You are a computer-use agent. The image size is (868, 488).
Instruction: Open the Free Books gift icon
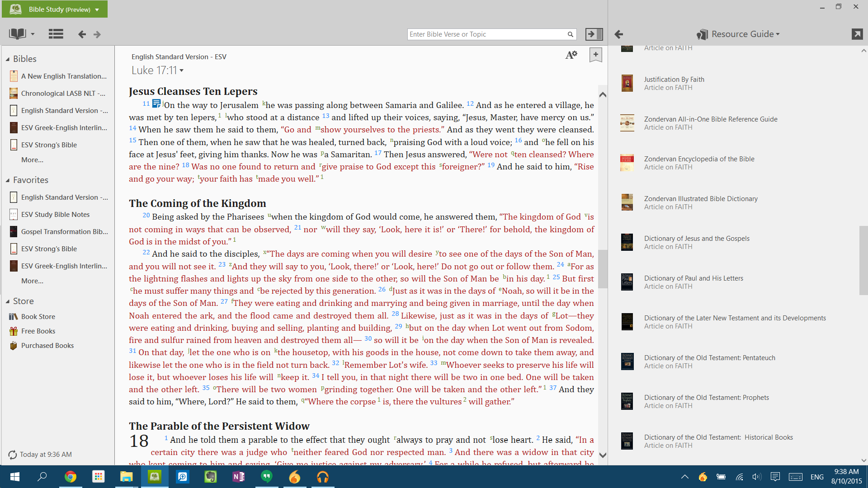pos(14,331)
